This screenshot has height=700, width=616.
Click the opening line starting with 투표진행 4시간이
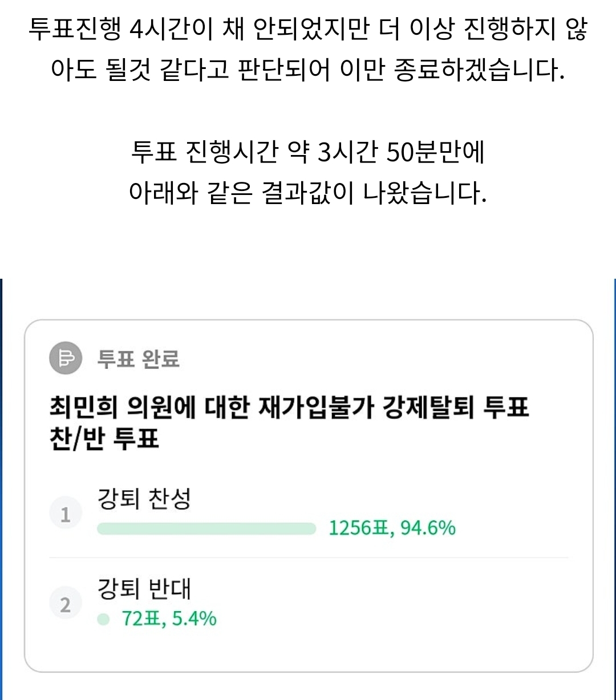coord(308,30)
